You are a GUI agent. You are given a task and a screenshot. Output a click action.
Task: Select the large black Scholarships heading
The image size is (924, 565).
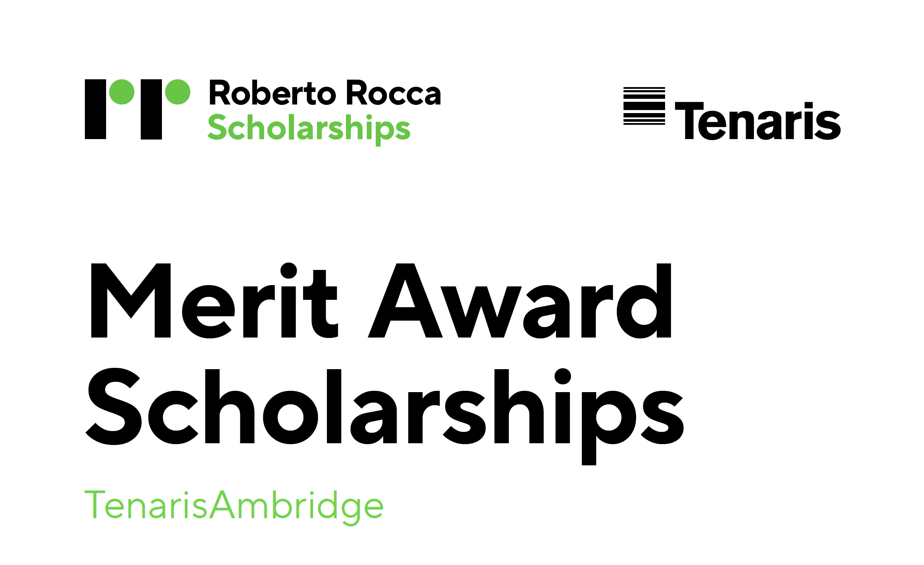385,416
